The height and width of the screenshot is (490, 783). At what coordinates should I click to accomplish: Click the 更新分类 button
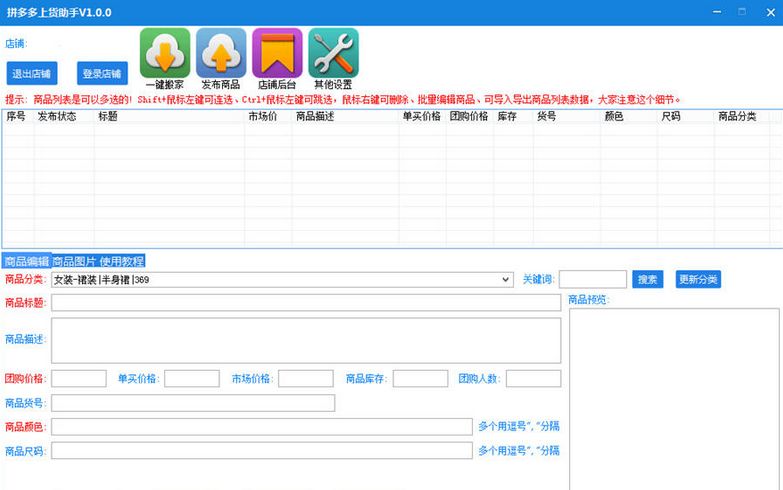point(697,279)
